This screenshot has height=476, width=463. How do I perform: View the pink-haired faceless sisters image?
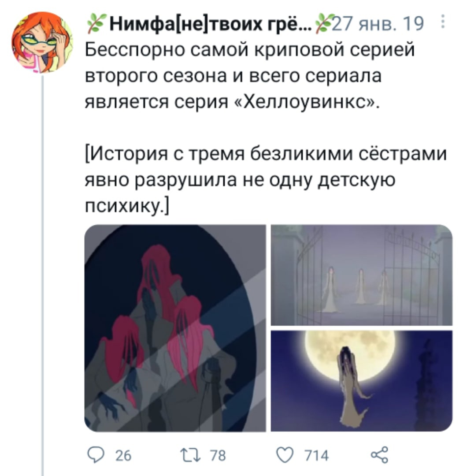point(175,328)
